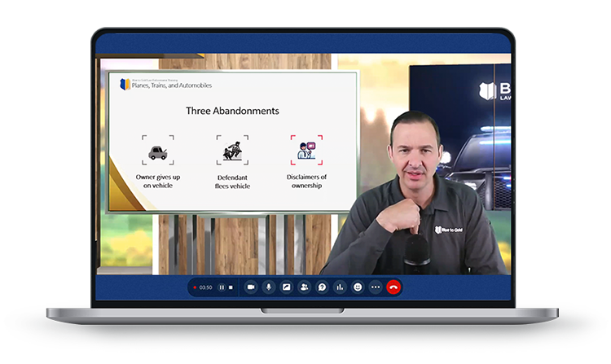
Task: Open the Q&A help bubble
Action: [322, 287]
